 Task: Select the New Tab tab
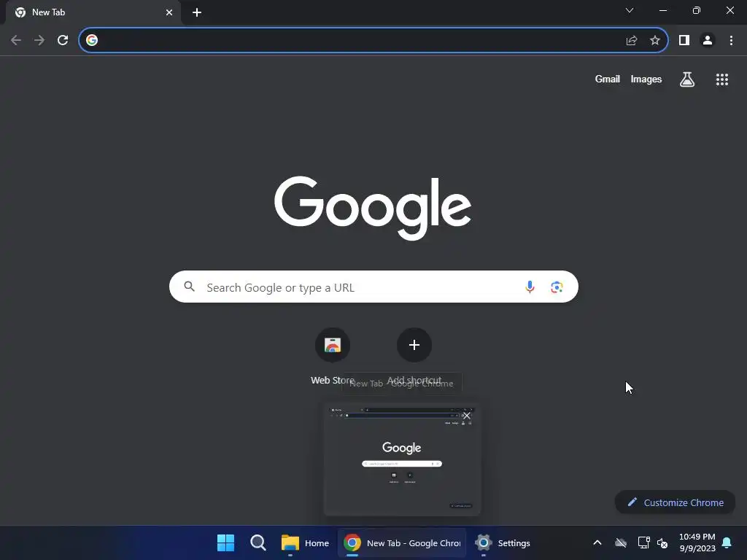[x=93, y=12]
